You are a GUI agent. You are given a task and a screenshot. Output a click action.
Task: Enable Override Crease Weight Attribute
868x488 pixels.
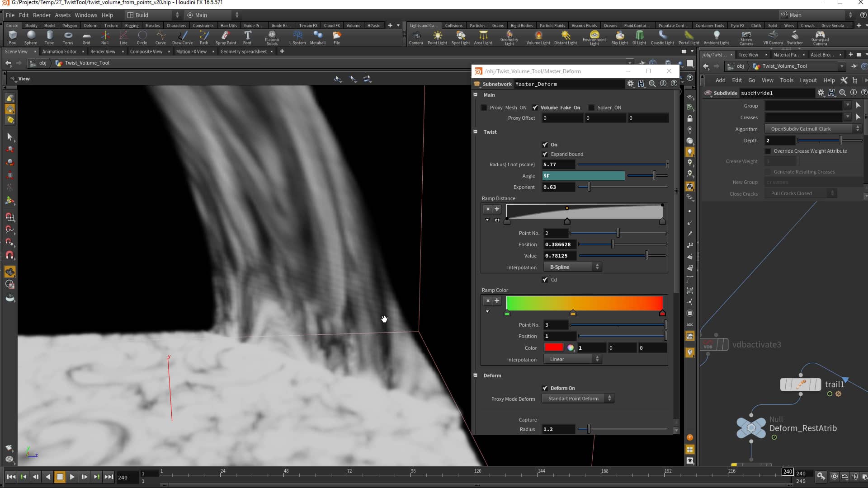pos(768,151)
